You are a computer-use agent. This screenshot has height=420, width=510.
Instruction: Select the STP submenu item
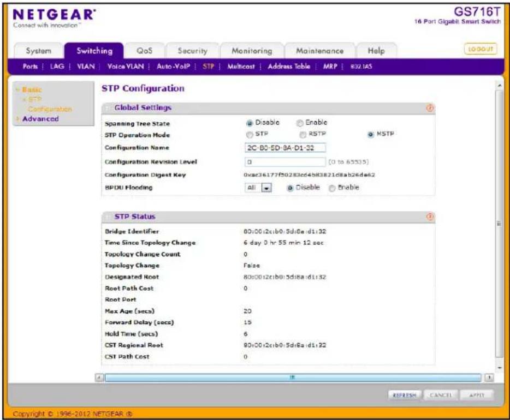point(208,66)
